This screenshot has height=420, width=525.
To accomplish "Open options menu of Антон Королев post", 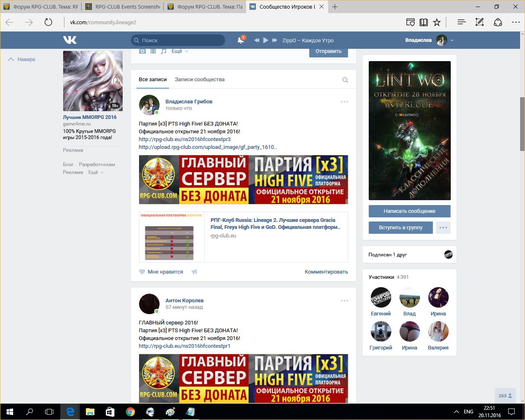I will pos(345,301).
